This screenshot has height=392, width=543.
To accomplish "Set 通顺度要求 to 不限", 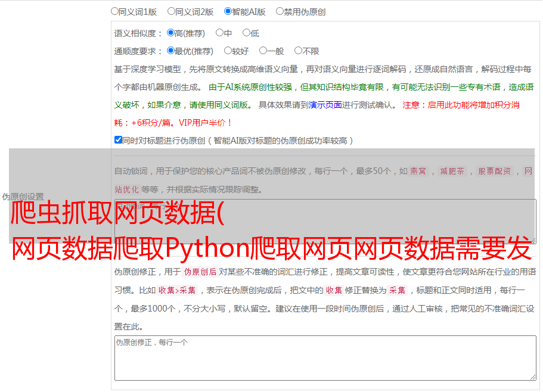I will (x=298, y=51).
